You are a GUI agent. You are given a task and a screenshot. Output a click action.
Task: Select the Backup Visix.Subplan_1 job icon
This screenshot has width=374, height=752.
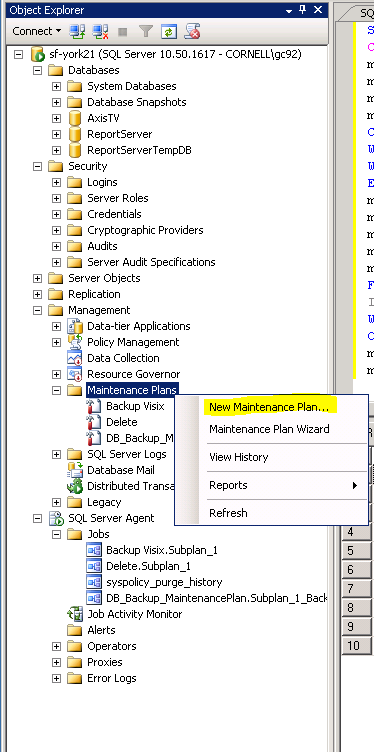point(94,550)
